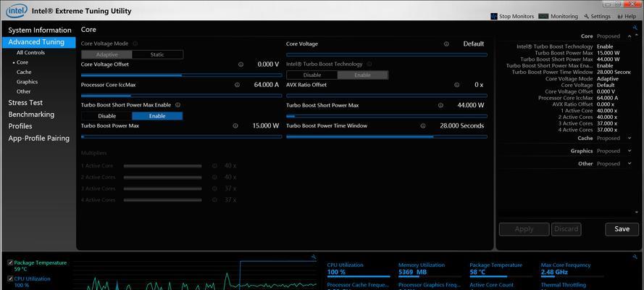
Task: Select All Controls under Advanced Tuning
Action: pyautogui.click(x=31, y=53)
